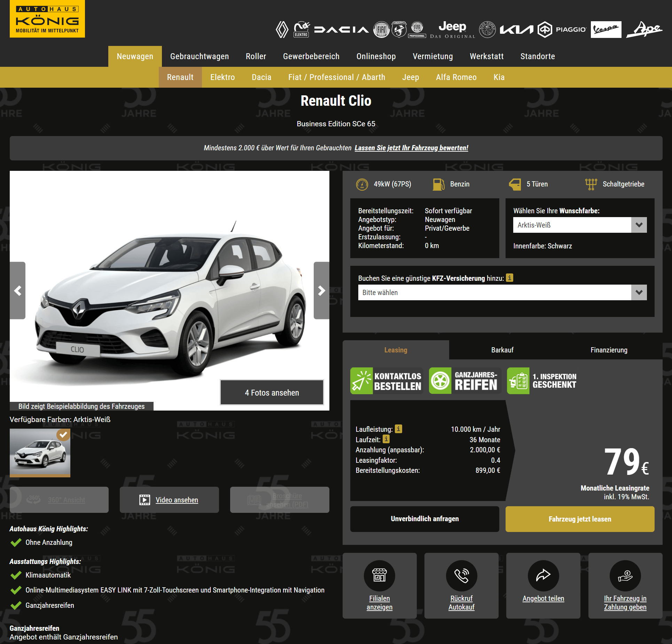Click the Abarth scorpion logo
This screenshot has width=672, height=644.
coord(399,30)
